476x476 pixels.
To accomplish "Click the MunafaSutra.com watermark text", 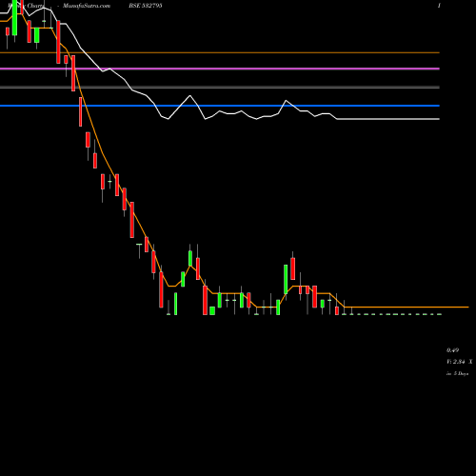I will pos(87,6).
